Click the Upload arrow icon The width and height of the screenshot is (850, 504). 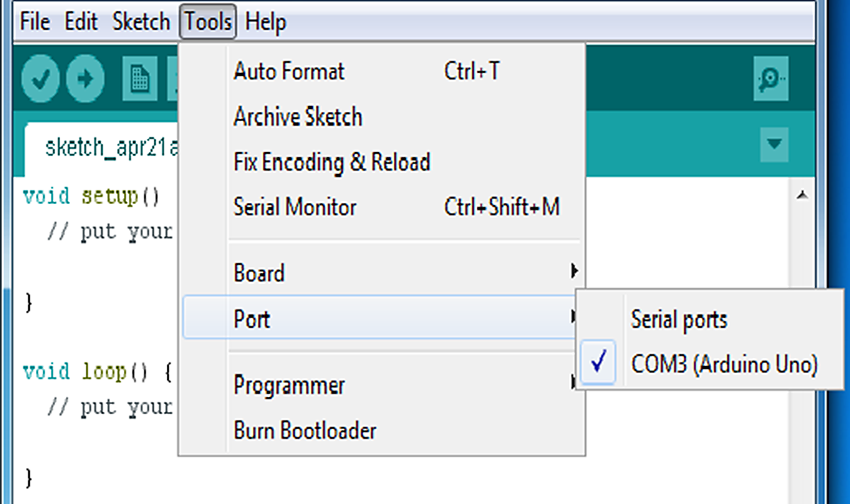(86, 78)
